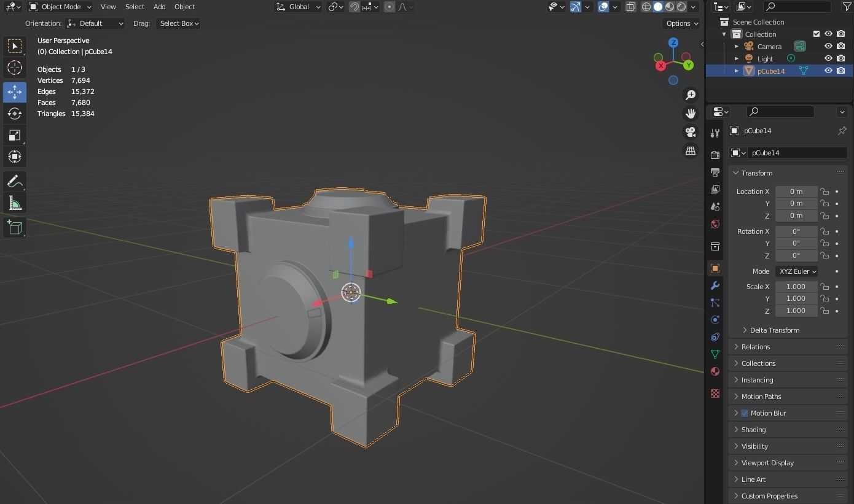Open the Physics properties tab icon

coord(715,320)
